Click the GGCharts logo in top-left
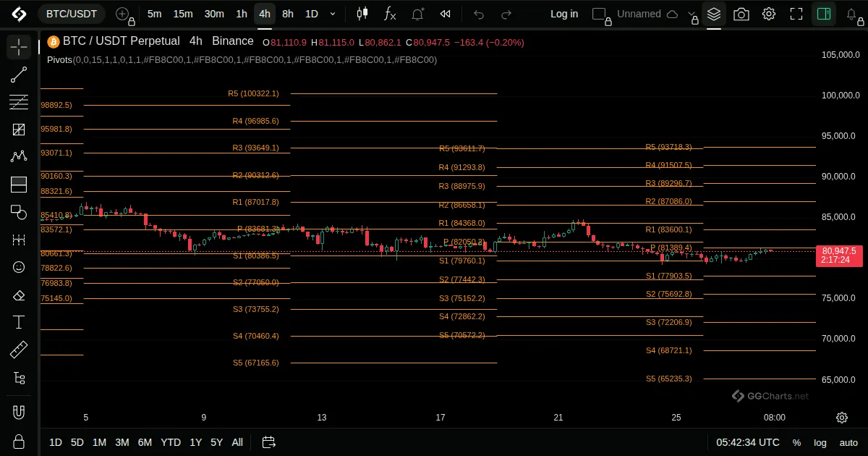This screenshot has height=456, width=868. click(x=19, y=14)
